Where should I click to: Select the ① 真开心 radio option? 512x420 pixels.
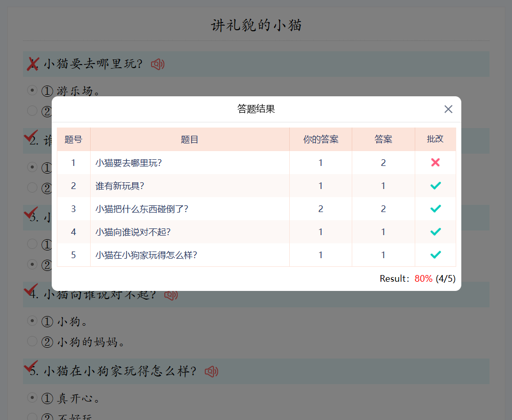[x=32, y=398]
